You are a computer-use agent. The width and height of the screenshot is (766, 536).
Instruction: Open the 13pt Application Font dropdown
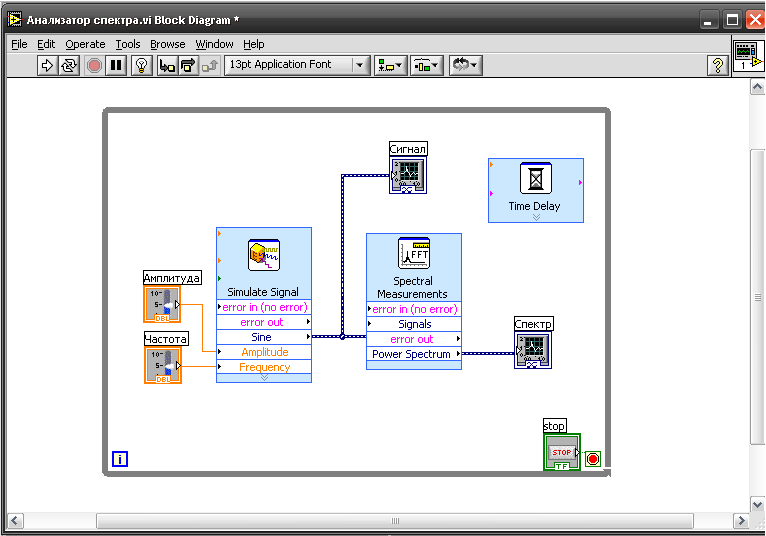click(297, 64)
